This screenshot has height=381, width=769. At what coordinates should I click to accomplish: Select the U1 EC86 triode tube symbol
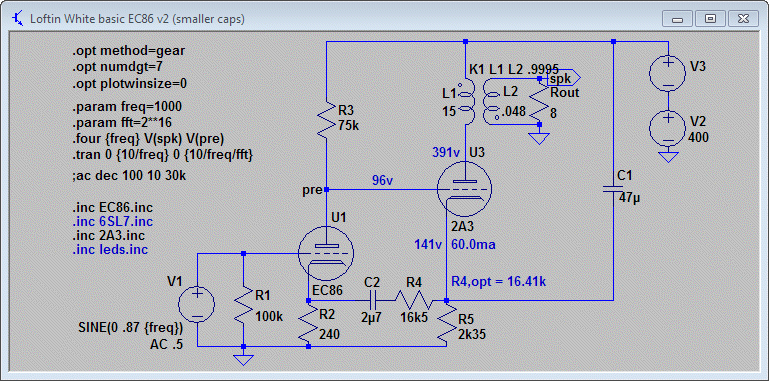tap(326, 254)
